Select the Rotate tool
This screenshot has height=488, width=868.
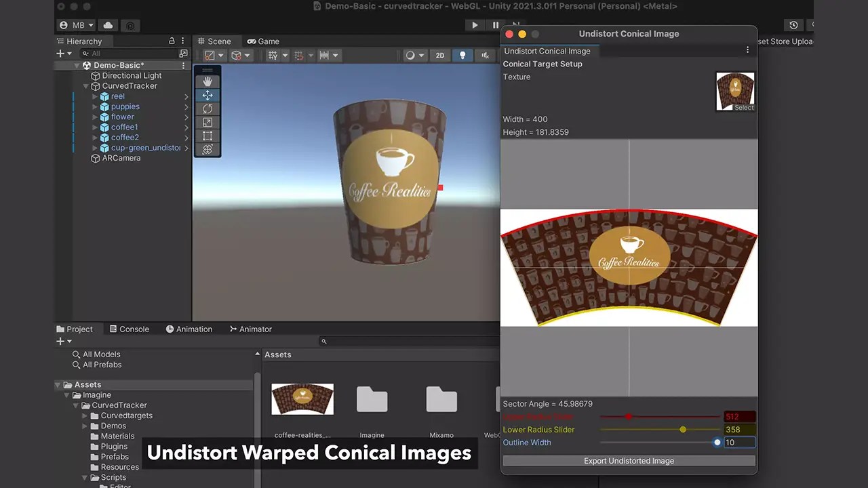(x=208, y=108)
